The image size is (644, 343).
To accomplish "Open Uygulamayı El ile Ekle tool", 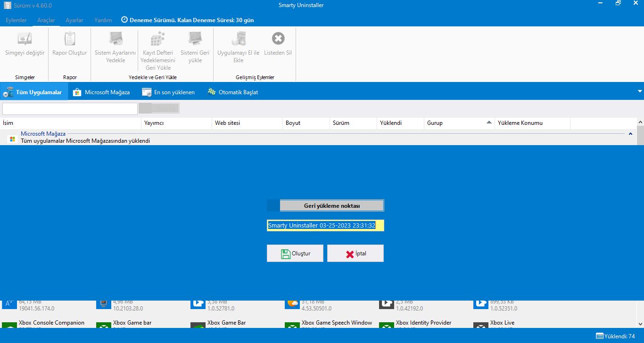I will pyautogui.click(x=239, y=47).
